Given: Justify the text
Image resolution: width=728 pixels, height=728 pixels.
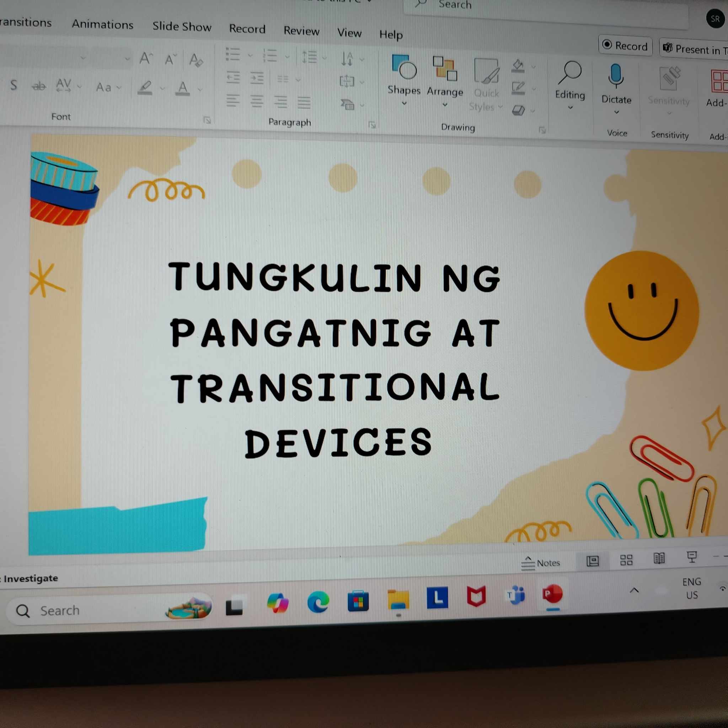Looking at the screenshot, I should [x=304, y=103].
